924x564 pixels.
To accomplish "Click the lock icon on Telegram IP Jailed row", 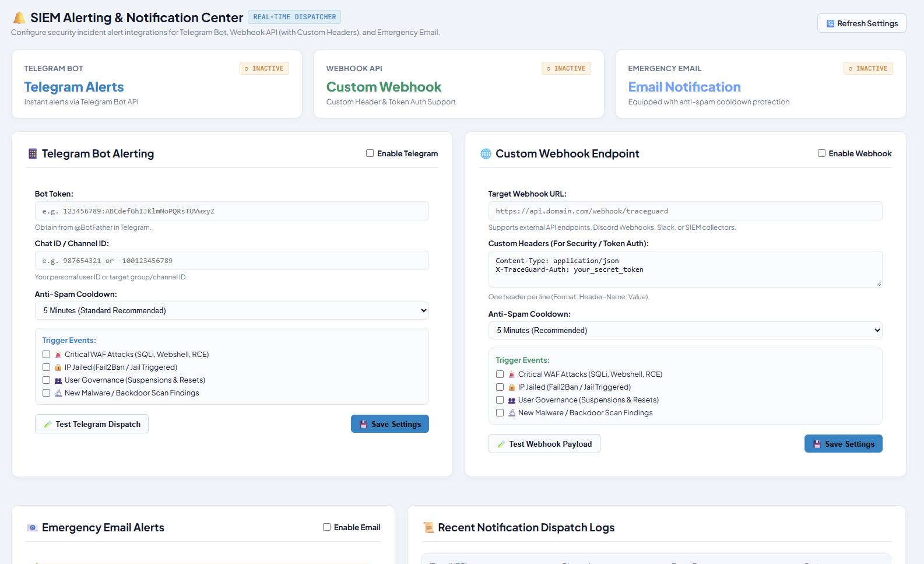I will pos(58,367).
